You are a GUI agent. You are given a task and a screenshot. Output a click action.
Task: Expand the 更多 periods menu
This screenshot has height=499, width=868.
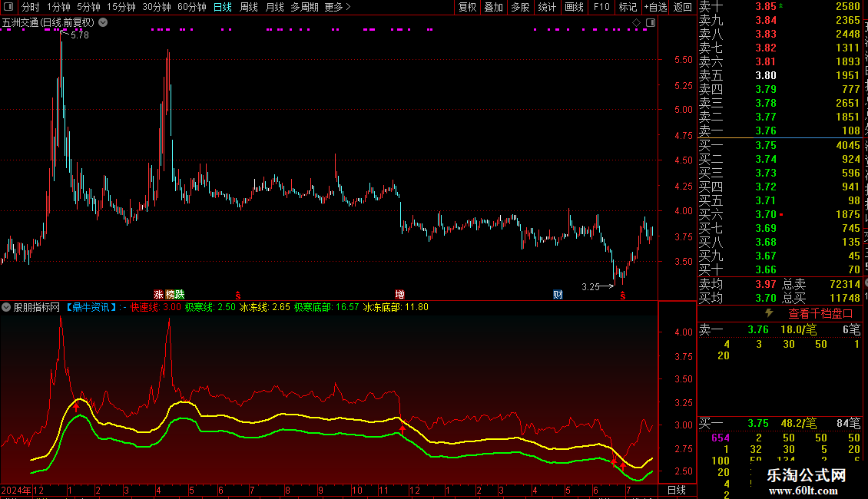tap(337, 7)
